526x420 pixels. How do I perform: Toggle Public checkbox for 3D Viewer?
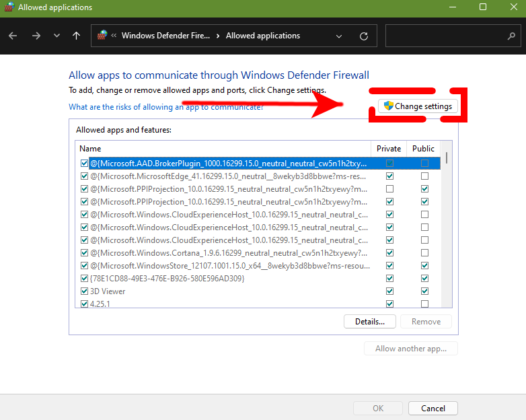424,291
